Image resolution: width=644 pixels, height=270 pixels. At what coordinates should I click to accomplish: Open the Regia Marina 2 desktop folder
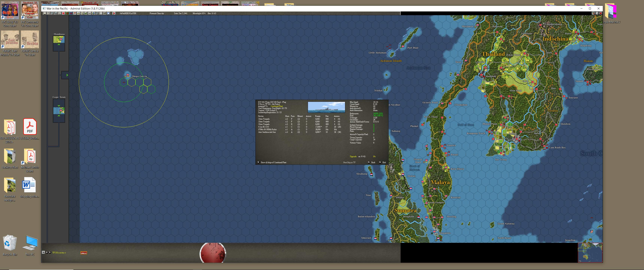(611, 13)
